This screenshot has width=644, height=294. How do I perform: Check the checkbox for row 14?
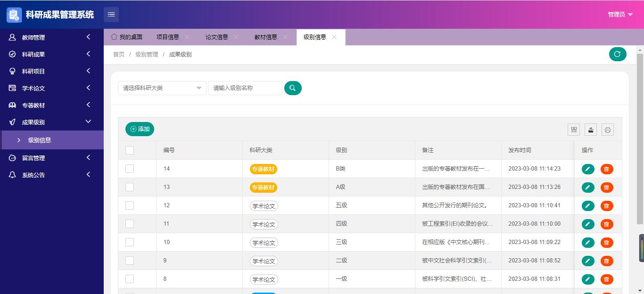coord(130,169)
